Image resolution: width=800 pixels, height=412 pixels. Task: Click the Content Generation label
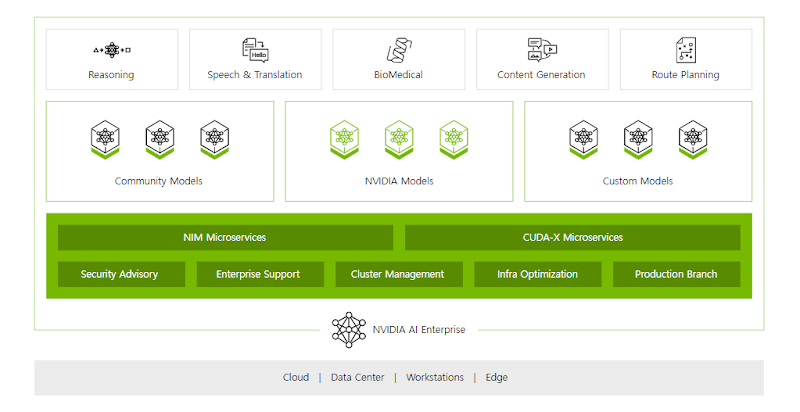pos(541,75)
